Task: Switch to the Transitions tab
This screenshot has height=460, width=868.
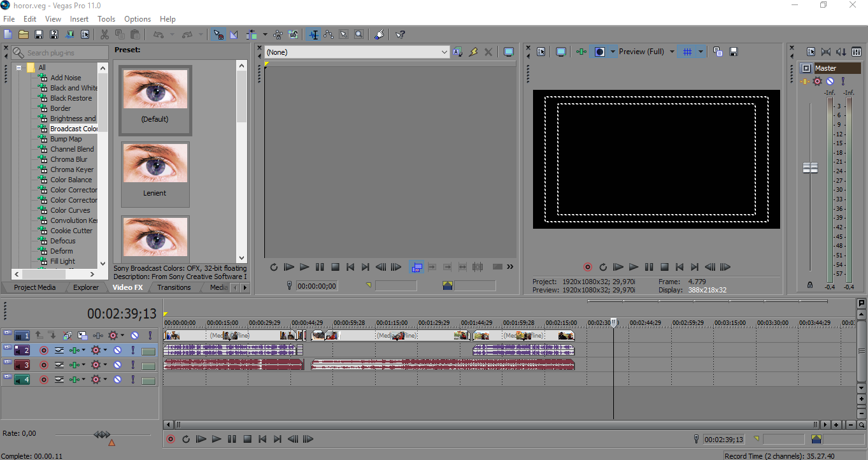Action: (x=174, y=287)
